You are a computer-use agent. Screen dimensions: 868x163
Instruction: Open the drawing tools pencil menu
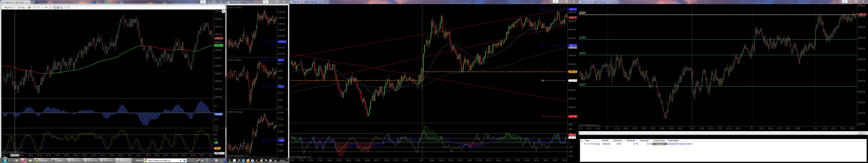point(34,7)
